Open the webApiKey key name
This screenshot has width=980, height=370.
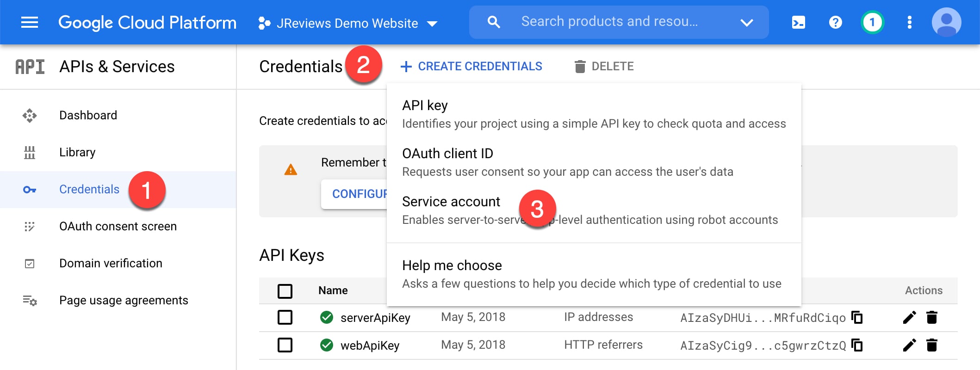[370, 345]
